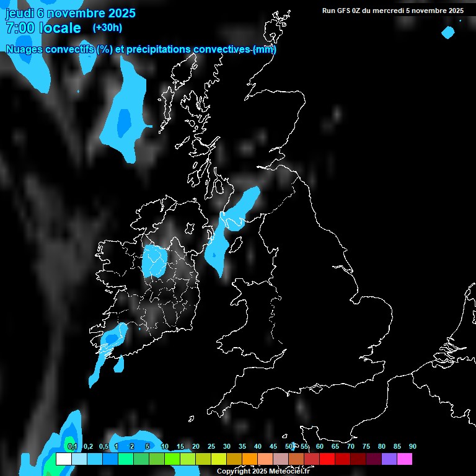This screenshot has height=476, width=476.
Task: Open the 'Copyright 2025 Meteociel.fr' link
Action: [x=263, y=471]
